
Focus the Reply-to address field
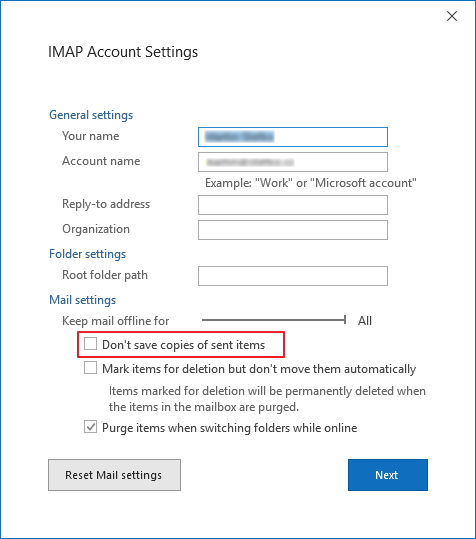tap(293, 205)
